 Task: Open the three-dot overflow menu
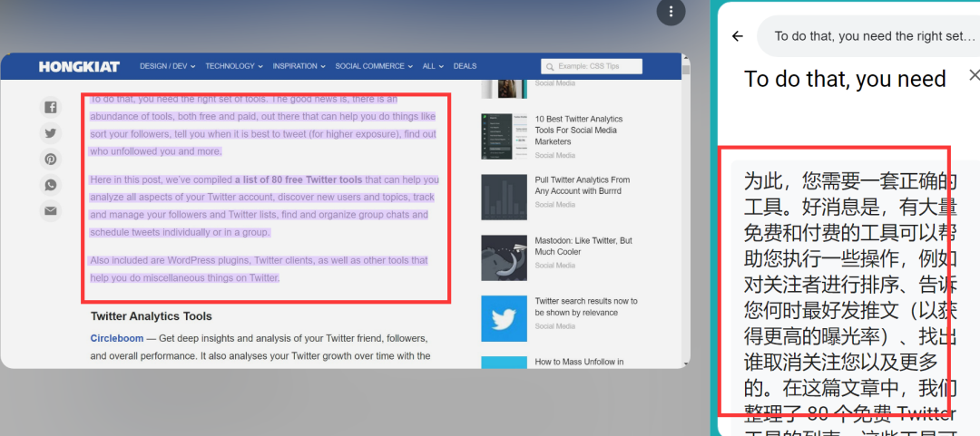(x=671, y=11)
